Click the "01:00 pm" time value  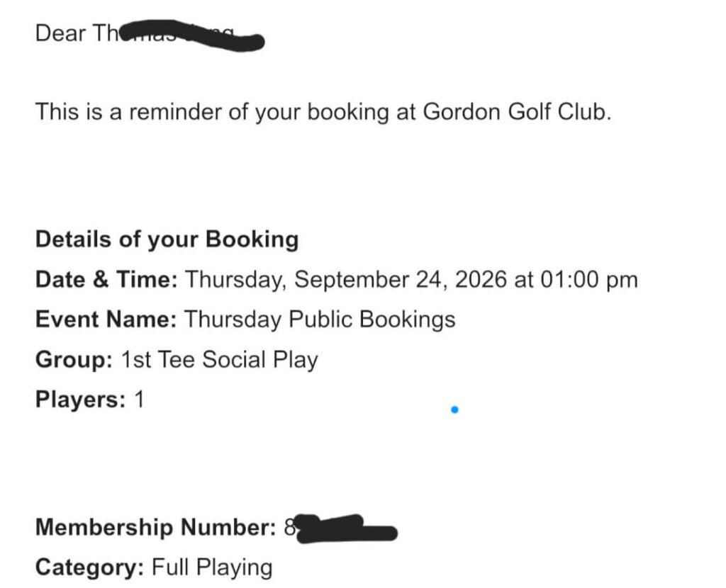tap(589, 280)
